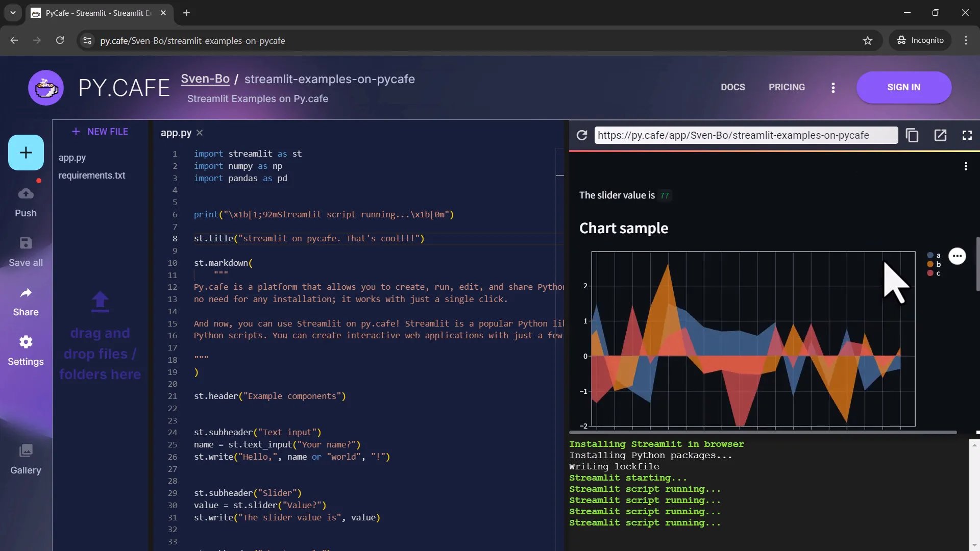Expand header more-options vertical dots
980x551 pixels.
[x=833, y=88]
